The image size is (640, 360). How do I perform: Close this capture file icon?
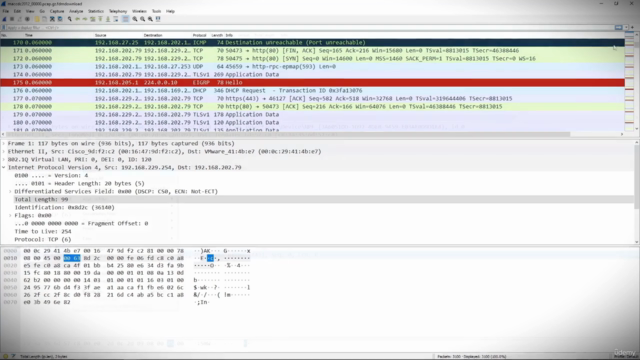pyautogui.click(x=52, y=19)
